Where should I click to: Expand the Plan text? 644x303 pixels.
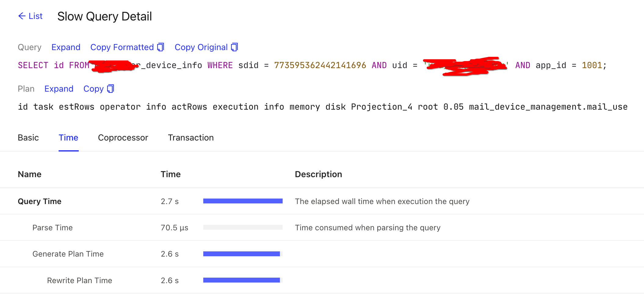point(59,89)
